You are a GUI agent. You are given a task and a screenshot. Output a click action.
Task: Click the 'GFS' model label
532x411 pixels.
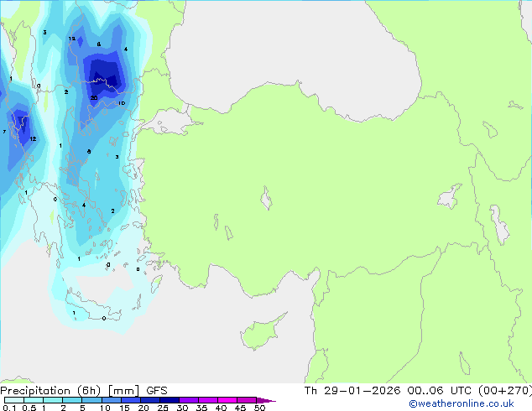[157, 391]
